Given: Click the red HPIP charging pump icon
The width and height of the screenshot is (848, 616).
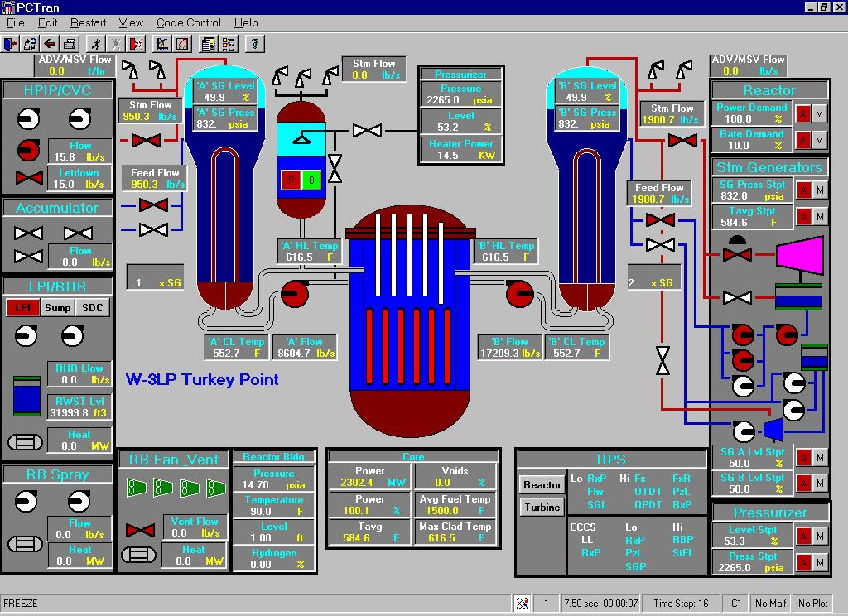Looking at the screenshot, I should click(29, 150).
